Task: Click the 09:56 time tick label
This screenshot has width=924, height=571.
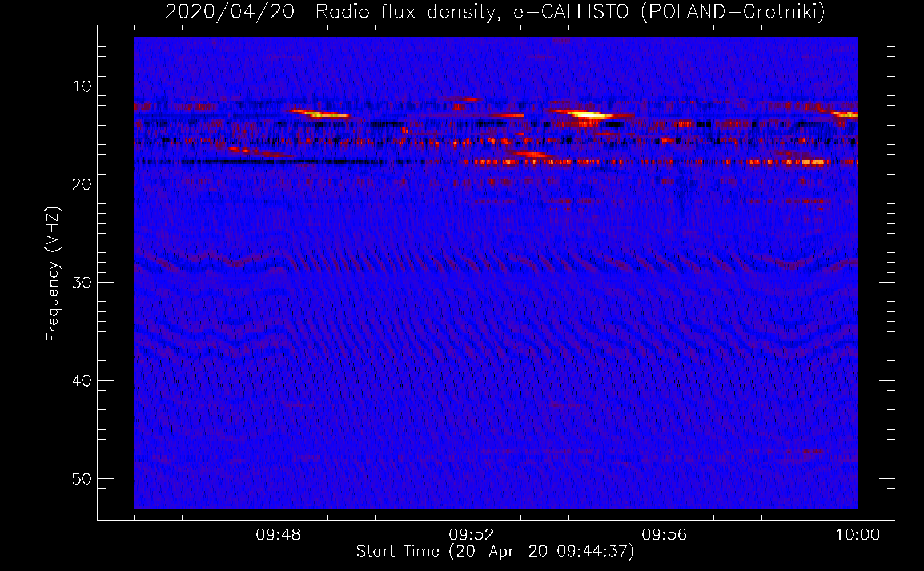Action: click(665, 535)
